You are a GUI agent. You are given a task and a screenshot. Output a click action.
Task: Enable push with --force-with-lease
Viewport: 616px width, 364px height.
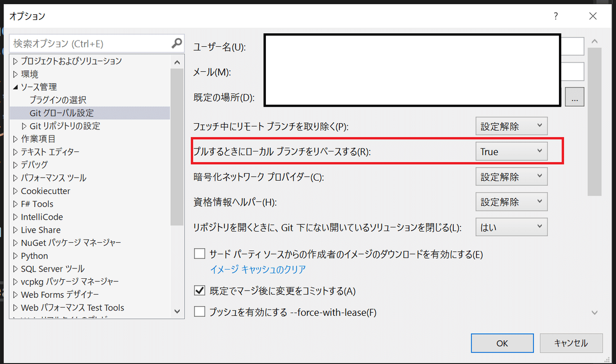click(200, 312)
